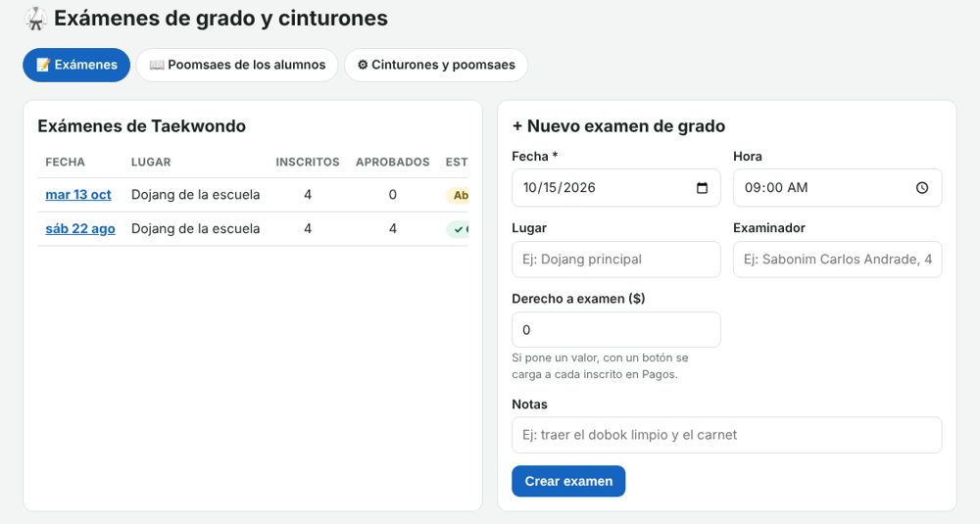
Task: Open the Cinturones y poomsaes tab
Action: tap(436, 65)
